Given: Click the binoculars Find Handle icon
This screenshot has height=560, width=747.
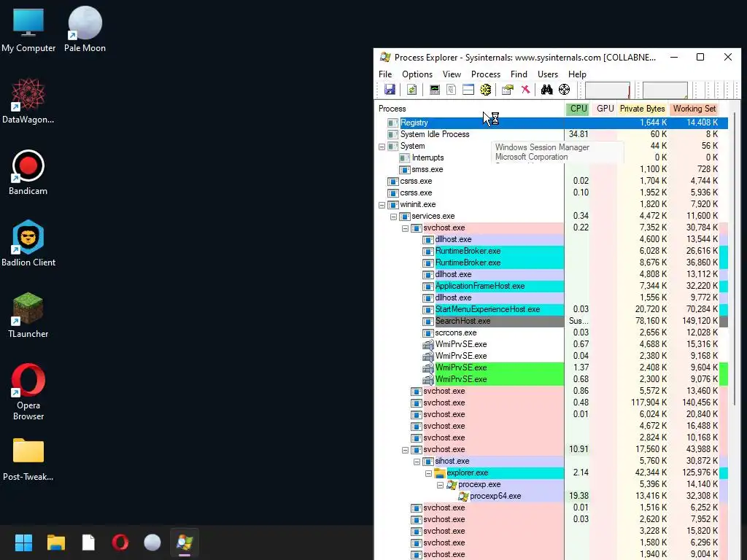Looking at the screenshot, I should pos(547,90).
